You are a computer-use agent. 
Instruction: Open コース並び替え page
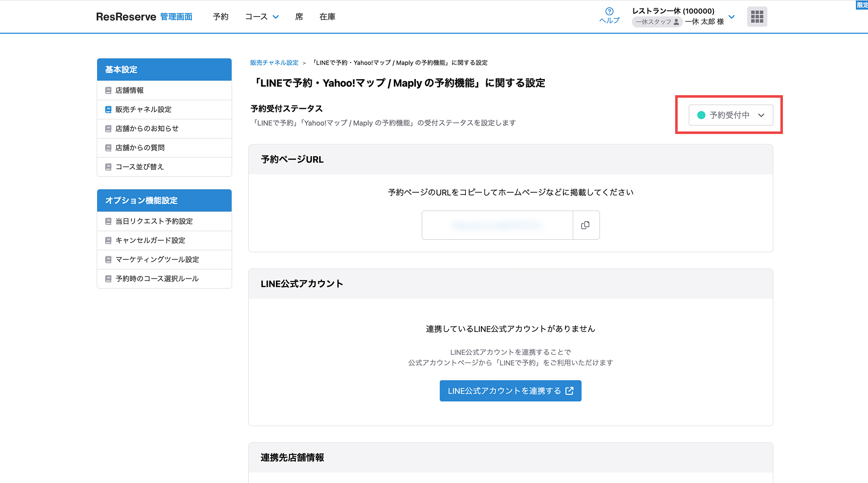click(x=164, y=167)
